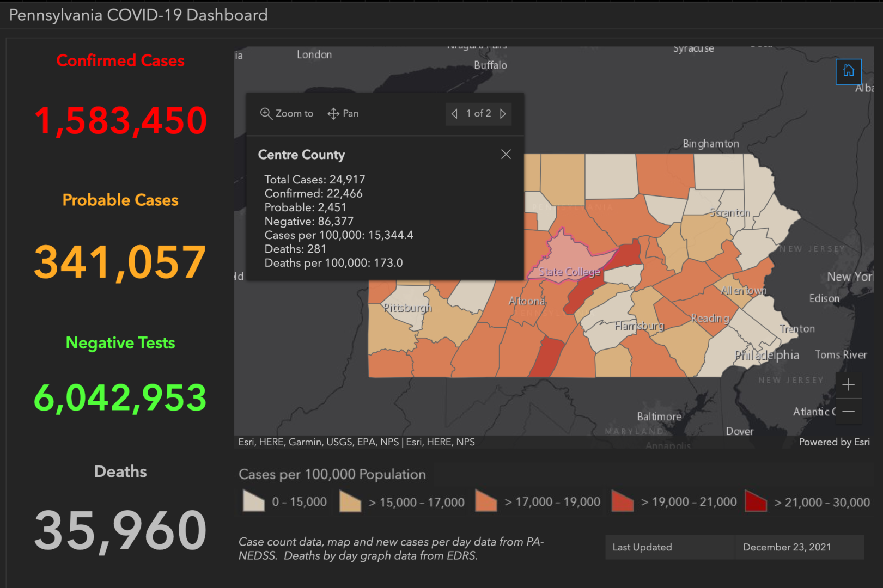Click the Zoom to magnifier icon
This screenshot has height=588, width=883.
coord(266,113)
